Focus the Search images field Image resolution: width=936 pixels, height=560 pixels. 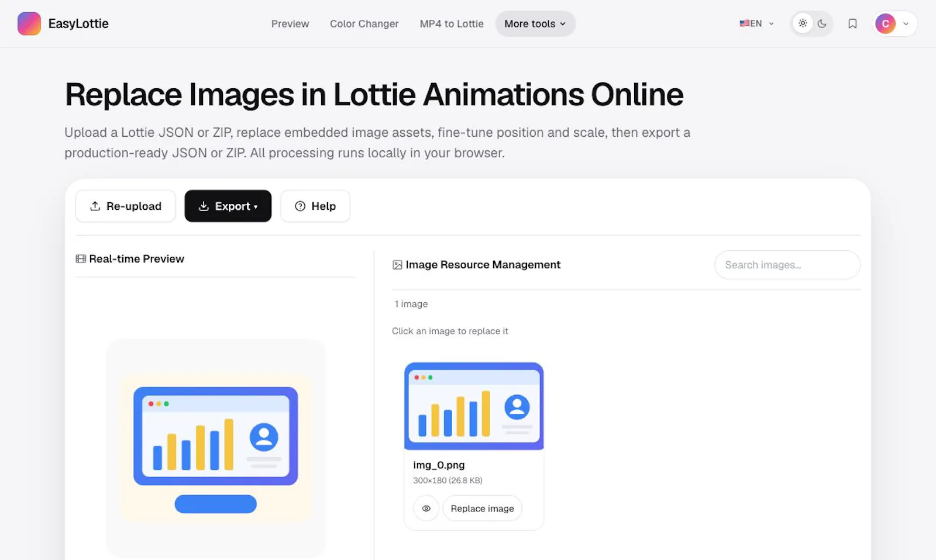click(x=787, y=265)
